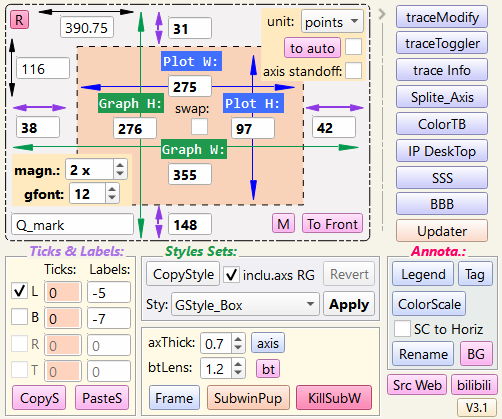This screenshot has height=419, width=502.
Task: Click the axis button beside axThick
Action: click(x=268, y=342)
